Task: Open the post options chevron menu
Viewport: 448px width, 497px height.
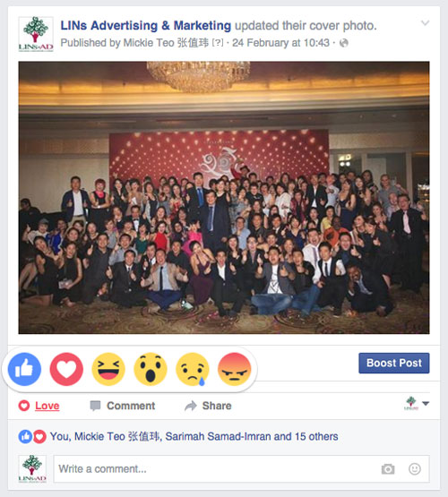Action: pyautogui.click(x=426, y=22)
